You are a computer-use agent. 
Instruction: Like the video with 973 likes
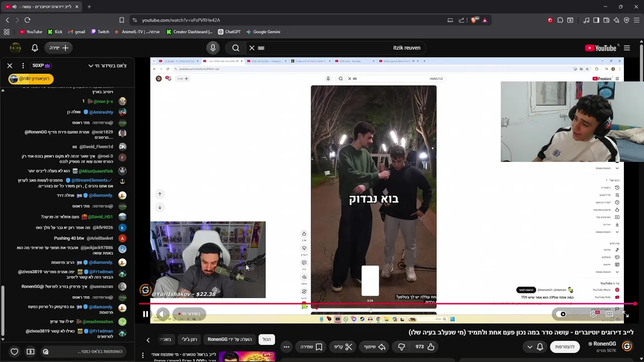[x=425, y=347]
